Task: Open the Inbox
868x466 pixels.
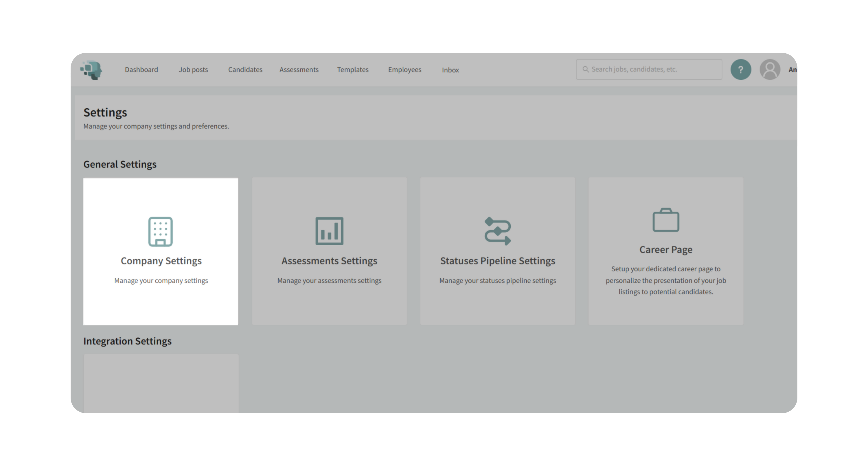Action: click(x=450, y=70)
